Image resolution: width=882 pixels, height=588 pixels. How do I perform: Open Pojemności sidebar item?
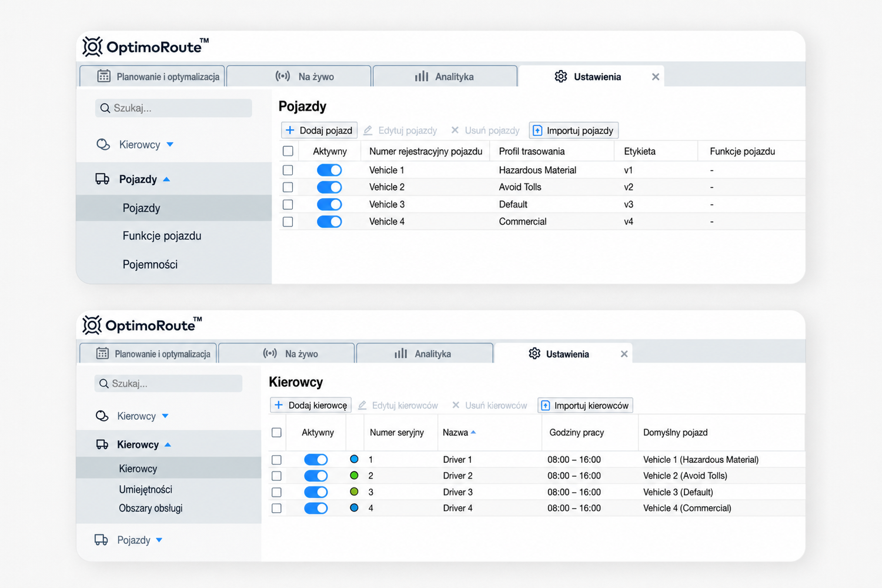150,265
